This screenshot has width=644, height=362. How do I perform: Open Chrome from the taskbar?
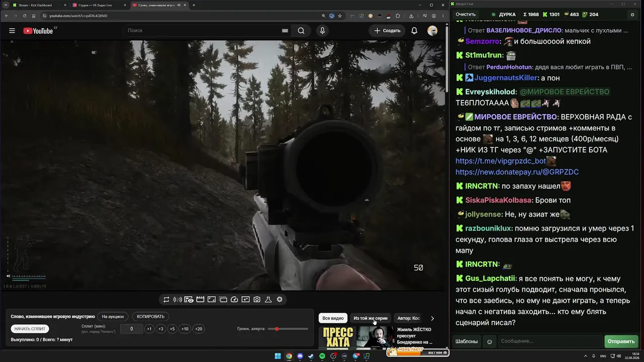click(x=289, y=356)
